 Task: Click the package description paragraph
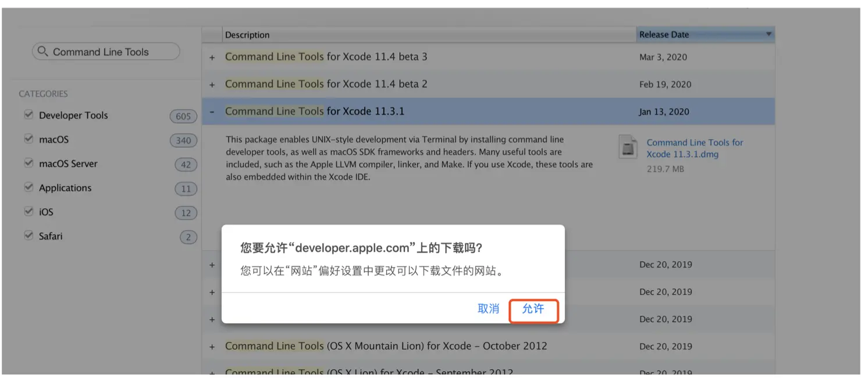(x=409, y=158)
